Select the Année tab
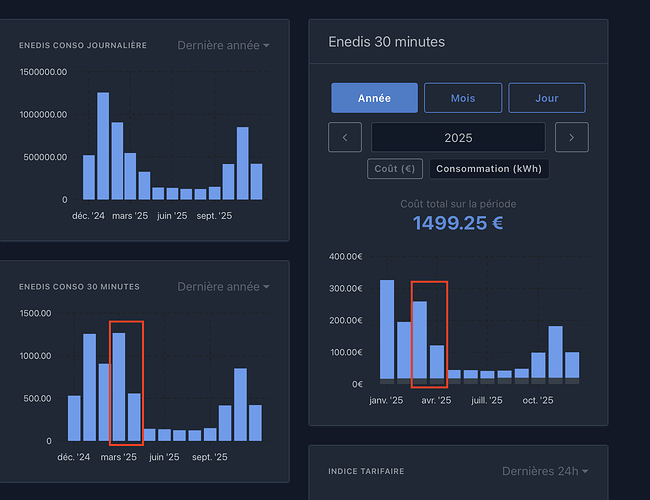The image size is (650, 500). pos(374,98)
